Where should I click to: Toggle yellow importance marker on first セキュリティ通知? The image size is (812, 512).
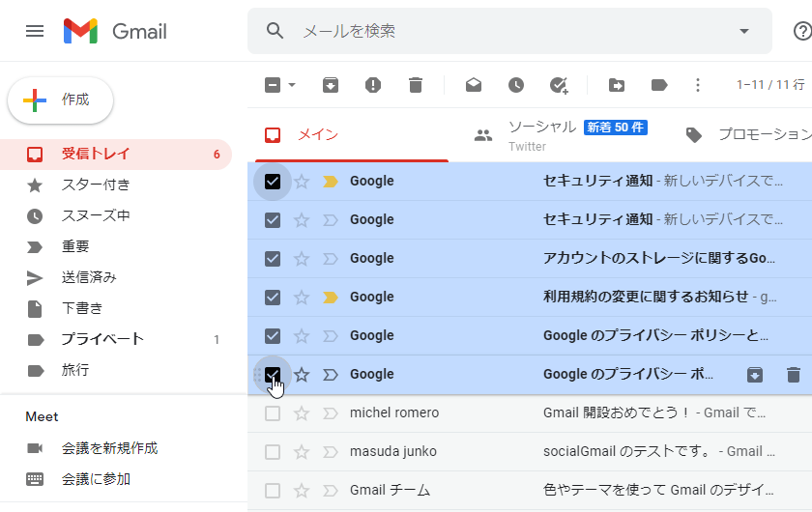pos(331,182)
